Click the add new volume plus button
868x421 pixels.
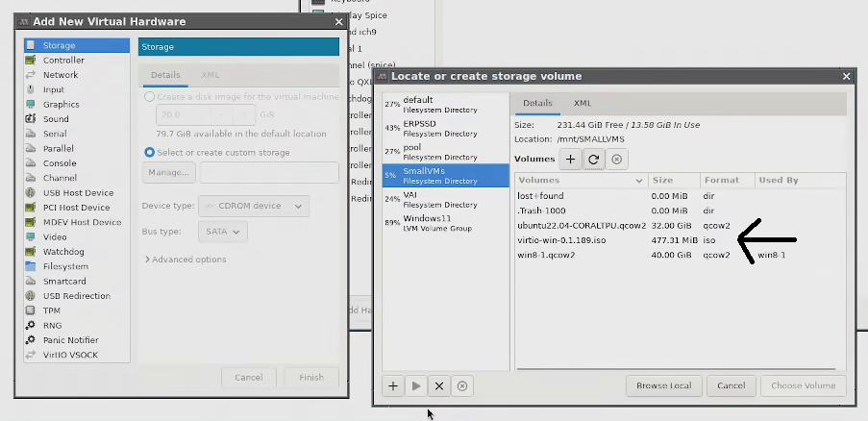click(570, 160)
